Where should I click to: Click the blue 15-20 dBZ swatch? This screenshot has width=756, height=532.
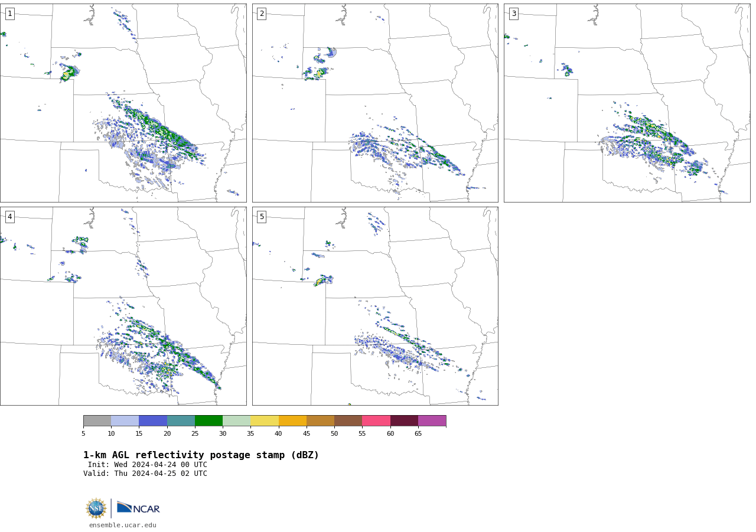pyautogui.click(x=153, y=420)
